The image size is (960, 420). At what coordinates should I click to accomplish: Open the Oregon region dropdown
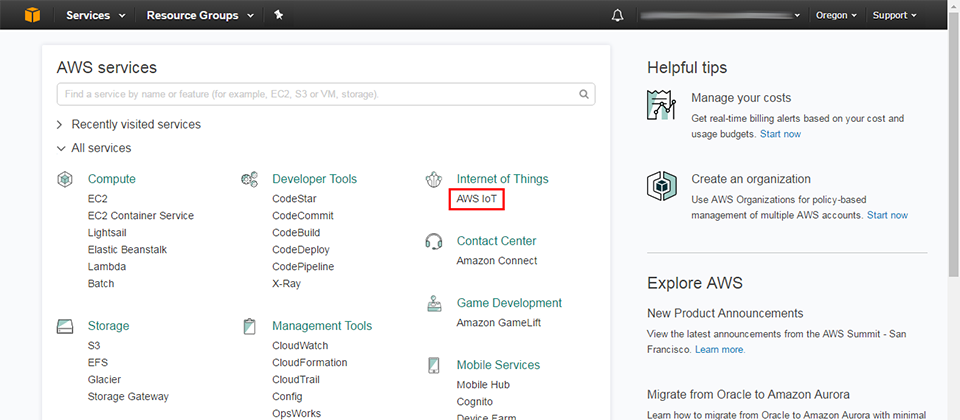pos(836,15)
